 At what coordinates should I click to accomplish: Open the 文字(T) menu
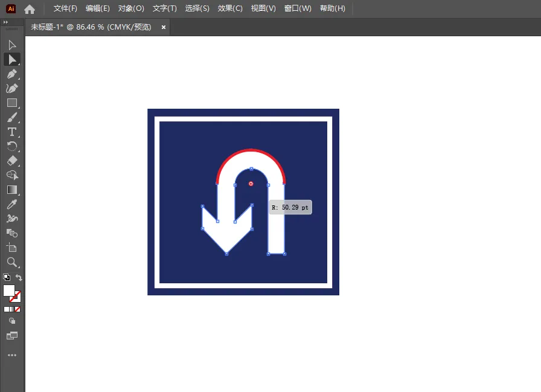165,8
